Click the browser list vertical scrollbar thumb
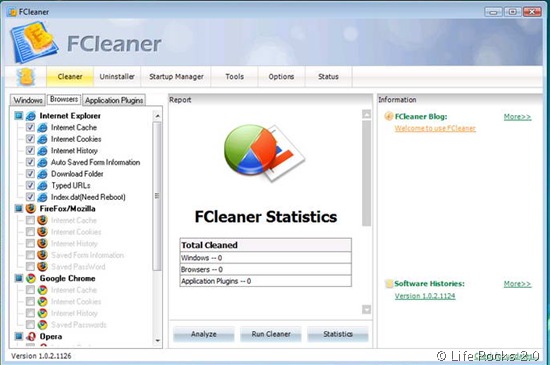550x365 pixels. coord(157,196)
